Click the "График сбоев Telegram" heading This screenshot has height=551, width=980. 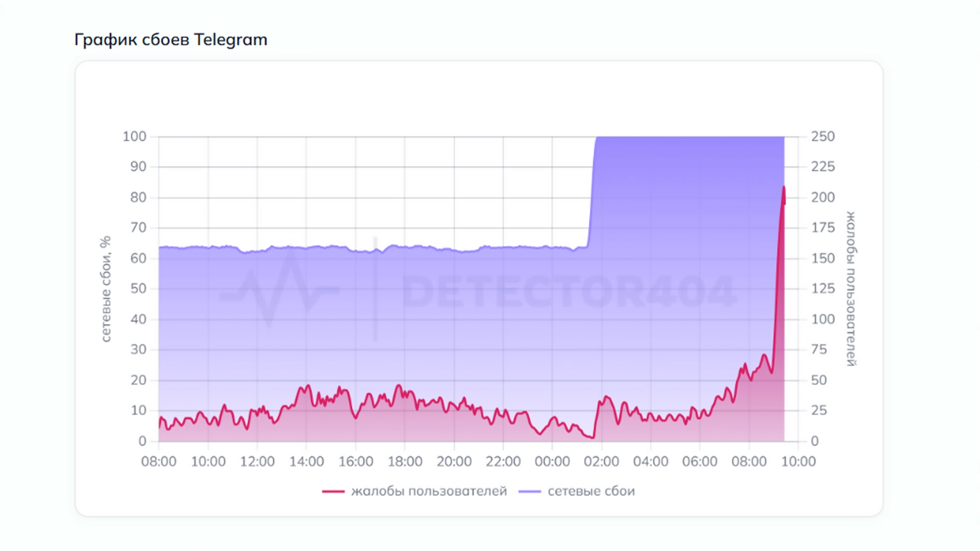171,40
